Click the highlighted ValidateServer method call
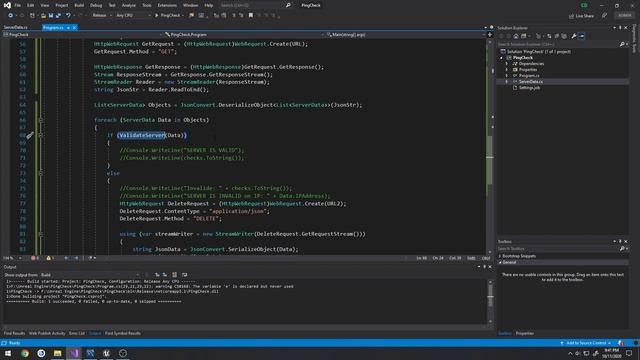640x360 pixels. (141, 135)
